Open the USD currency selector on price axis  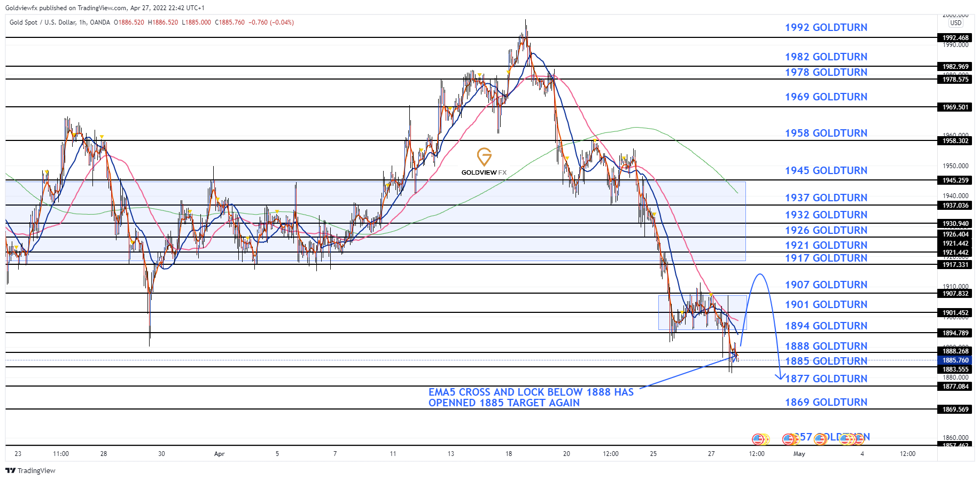click(956, 23)
